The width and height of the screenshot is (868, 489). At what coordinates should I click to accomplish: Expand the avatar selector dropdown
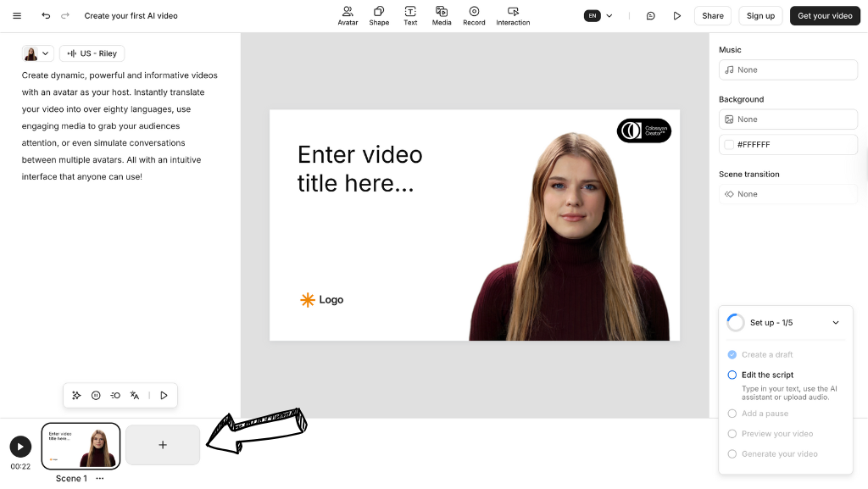pos(37,53)
